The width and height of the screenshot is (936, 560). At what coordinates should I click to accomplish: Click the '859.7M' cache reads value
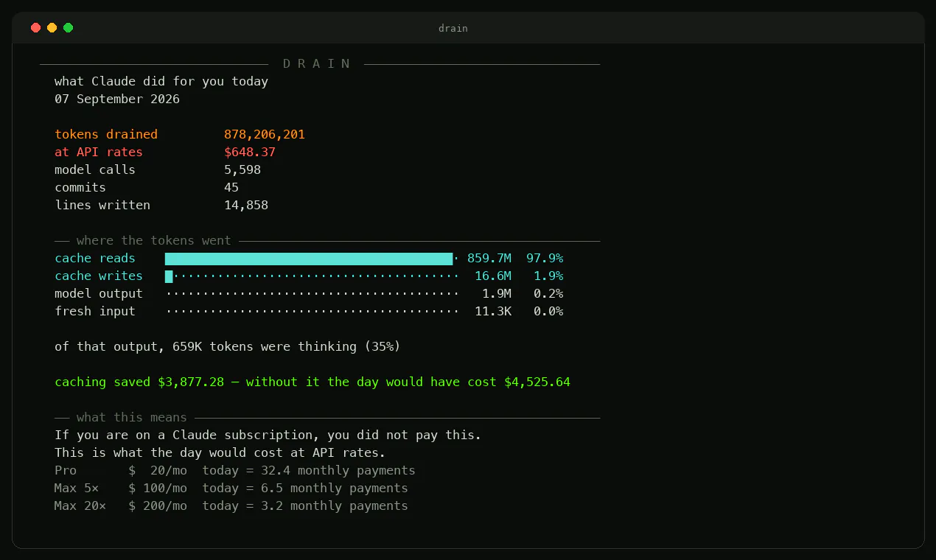(x=489, y=258)
